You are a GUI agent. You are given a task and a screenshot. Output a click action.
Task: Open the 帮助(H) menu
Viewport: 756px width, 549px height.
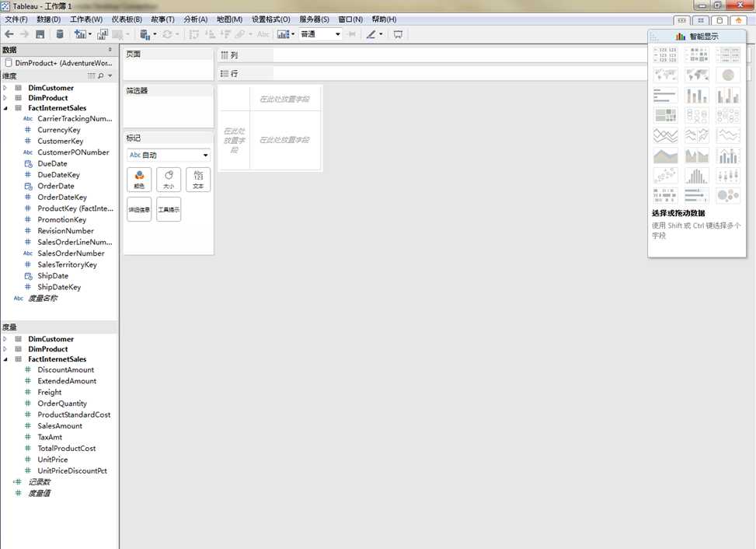coord(384,19)
